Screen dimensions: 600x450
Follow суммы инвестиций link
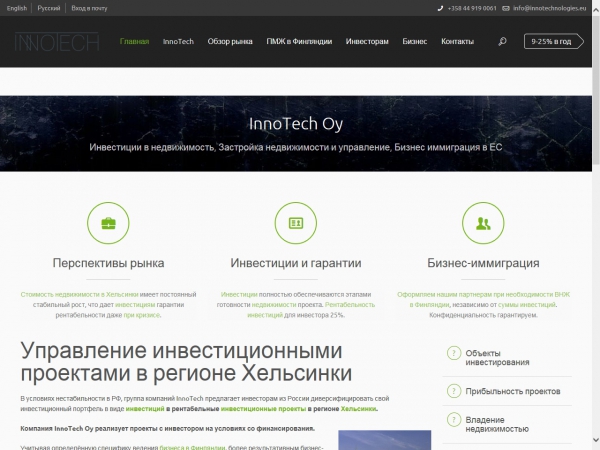coord(527,305)
